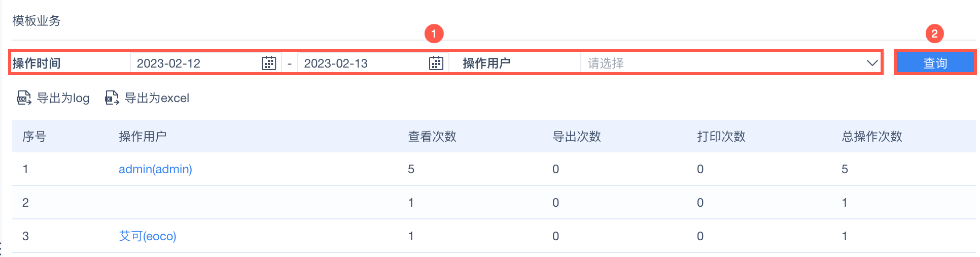Click the 导出为excel text link
Image resolution: width=980 pixels, height=257 pixels.
pos(157,98)
